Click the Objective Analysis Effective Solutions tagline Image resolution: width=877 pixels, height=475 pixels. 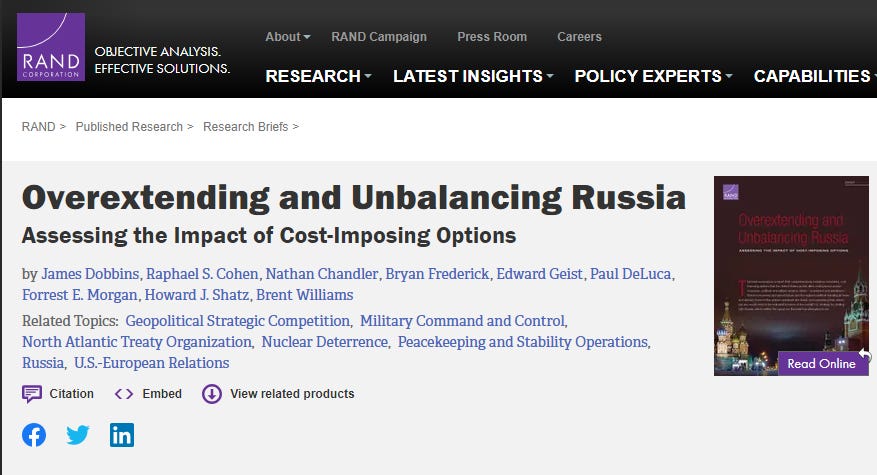(162, 60)
